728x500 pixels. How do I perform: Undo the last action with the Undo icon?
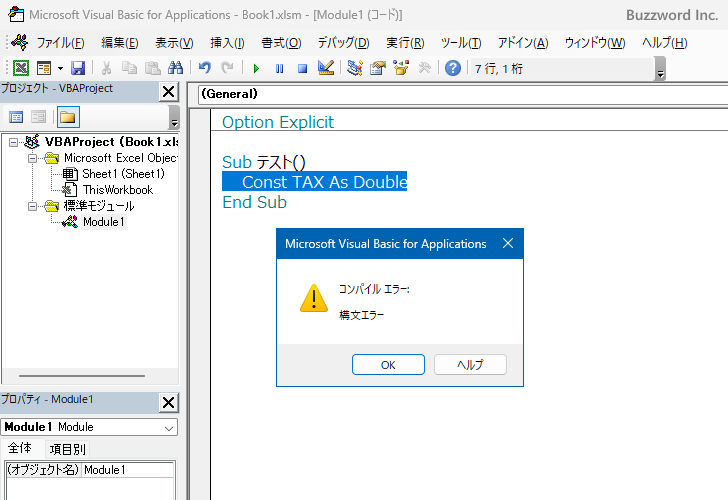(204, 68)
